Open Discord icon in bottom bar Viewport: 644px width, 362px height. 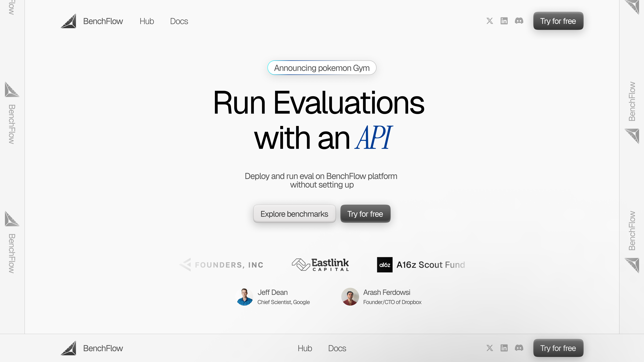click(x=519, y=348)
